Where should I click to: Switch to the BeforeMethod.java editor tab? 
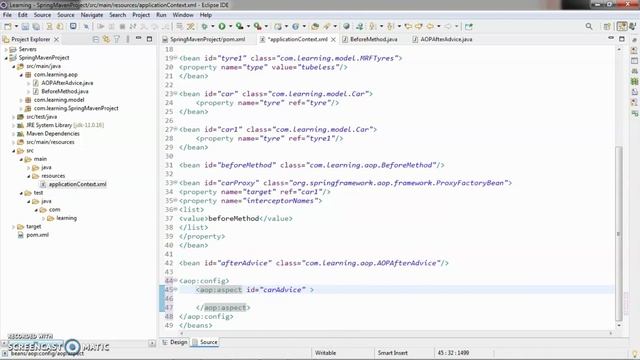(373, 39)
